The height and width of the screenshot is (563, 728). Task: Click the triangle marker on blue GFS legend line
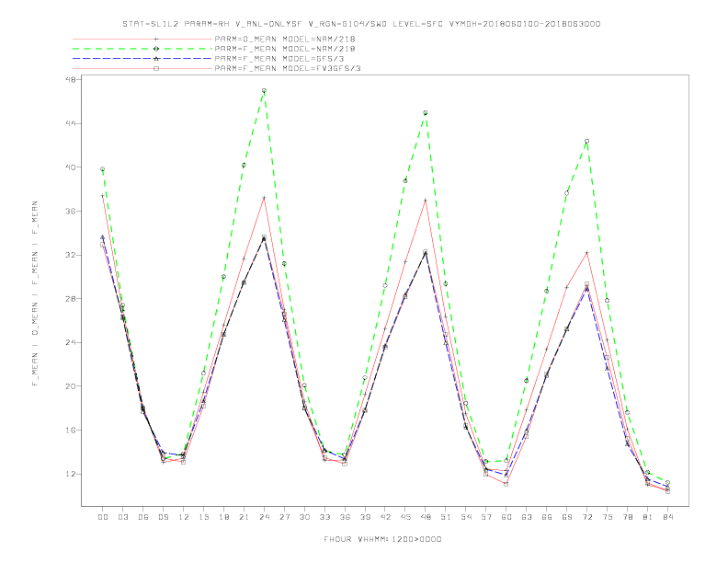point(156,59)
